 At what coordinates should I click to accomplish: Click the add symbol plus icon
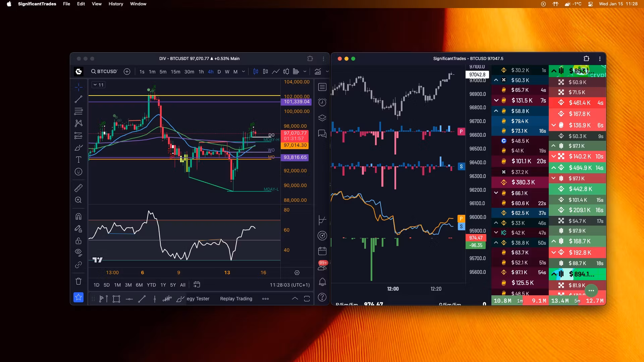pyautogui.click(x=127, y=71)
